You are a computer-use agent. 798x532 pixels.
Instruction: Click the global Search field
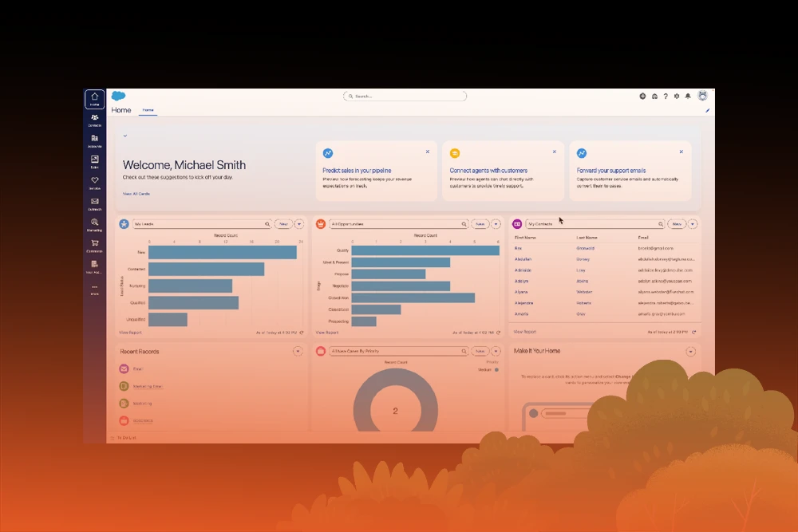click(x=405, y=97)
